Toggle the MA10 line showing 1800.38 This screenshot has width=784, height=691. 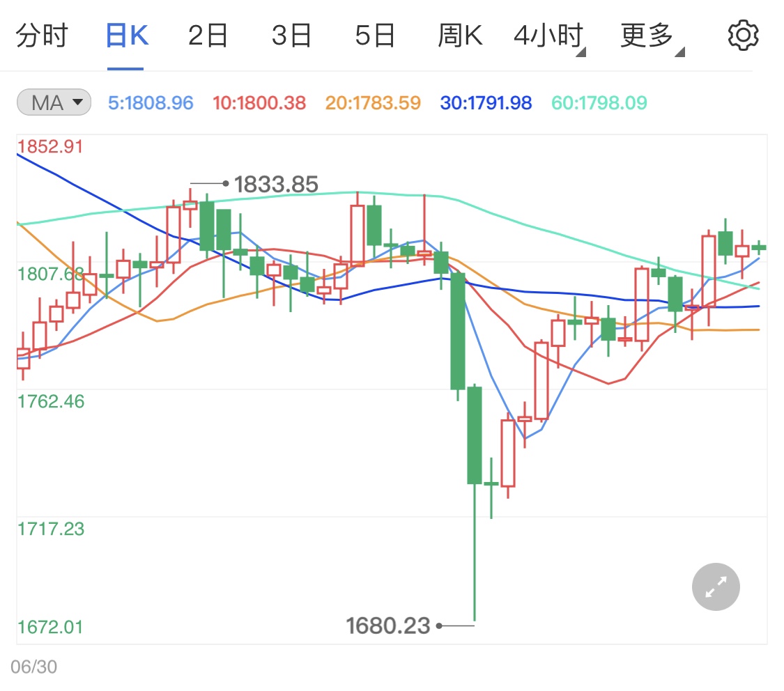[x=259, y=102]
